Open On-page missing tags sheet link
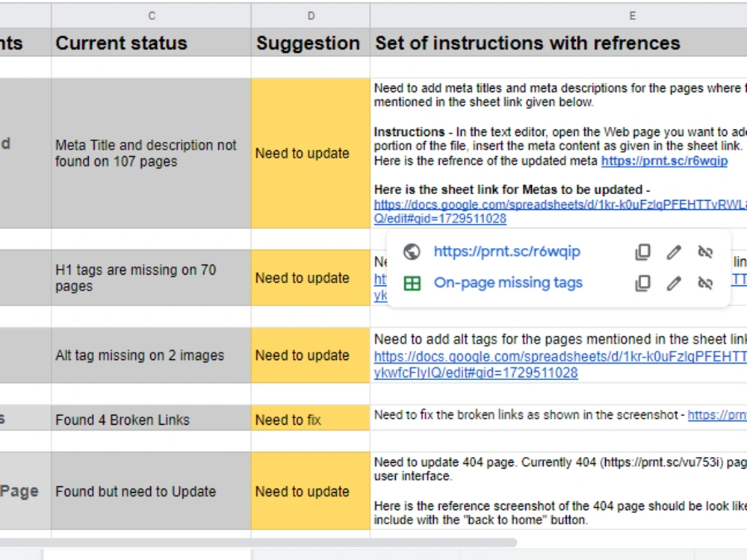The height and width of the screenshot is (560, 747). (x=508, y=283)
